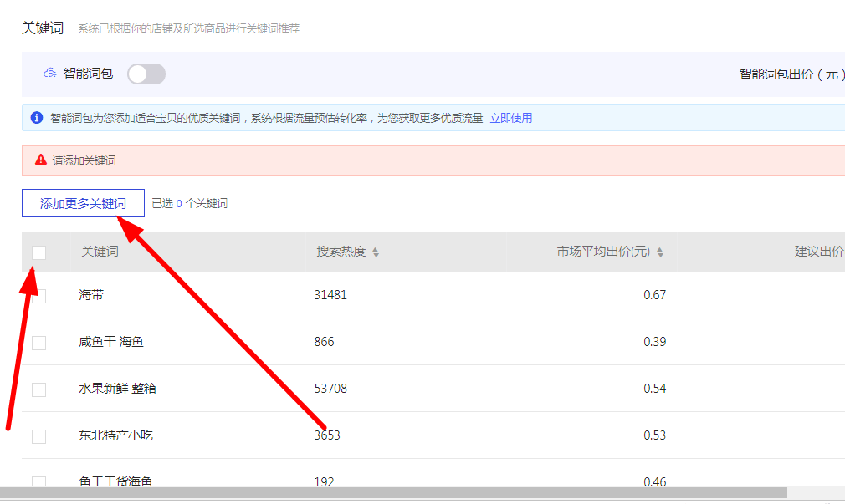Click the 智能词包 cloud icon
This screenshot has width=845, height=504.
pos(49,74)
